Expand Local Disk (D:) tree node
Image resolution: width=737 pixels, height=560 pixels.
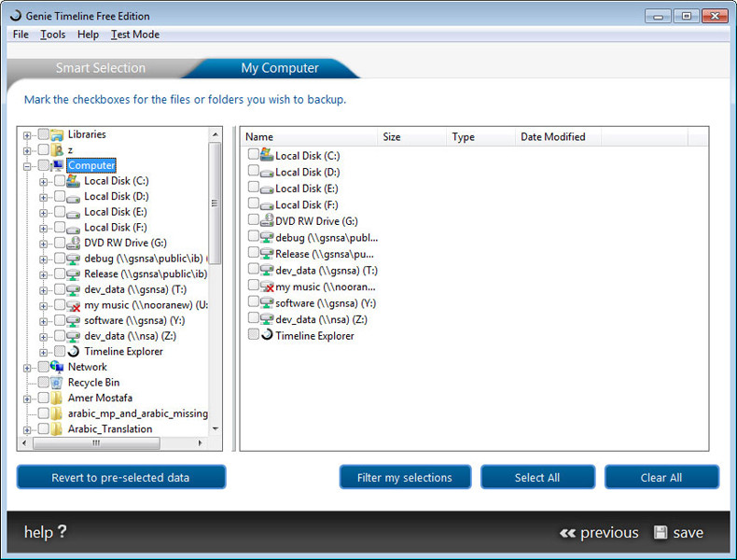click(x=43, y=198)
